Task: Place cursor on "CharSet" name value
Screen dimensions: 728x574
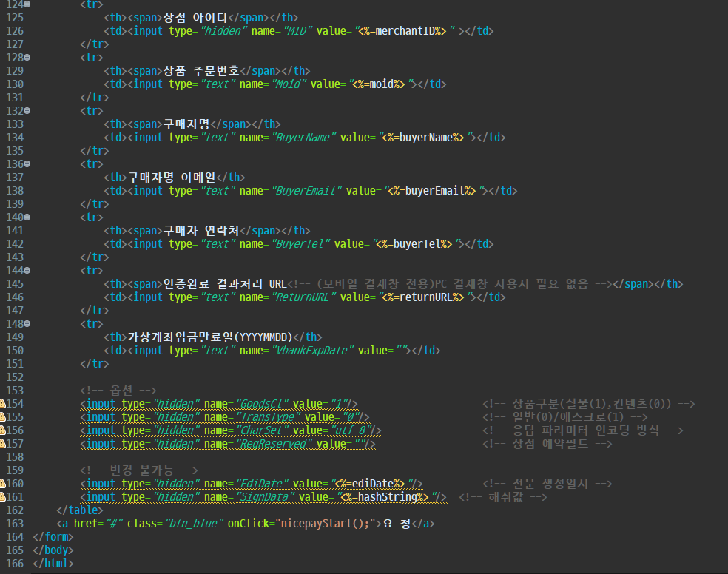Action: pos(263,430)
